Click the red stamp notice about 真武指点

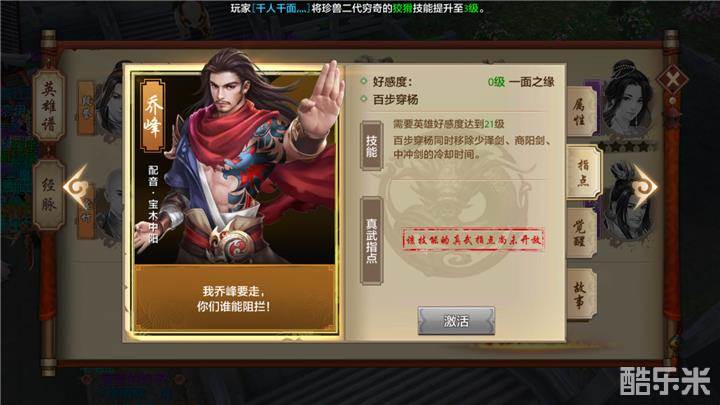point(473,239)
